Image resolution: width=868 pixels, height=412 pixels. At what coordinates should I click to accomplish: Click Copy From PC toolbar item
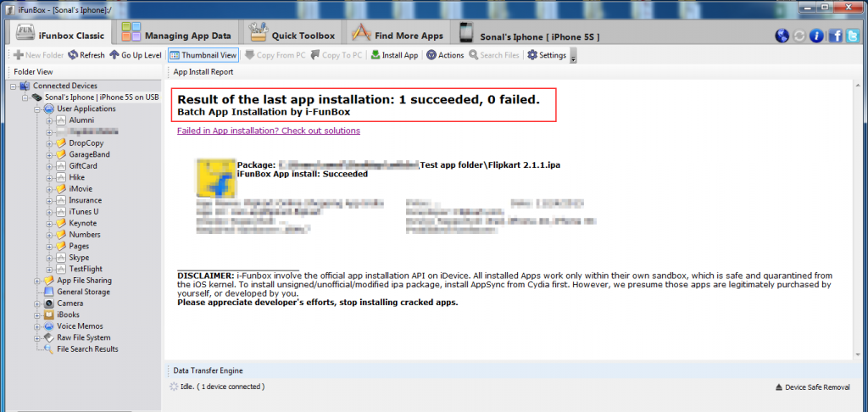[x=275, y=55]
